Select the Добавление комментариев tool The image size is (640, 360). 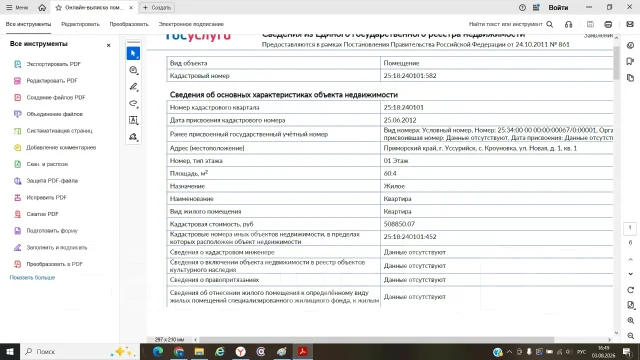pos(55,147)
